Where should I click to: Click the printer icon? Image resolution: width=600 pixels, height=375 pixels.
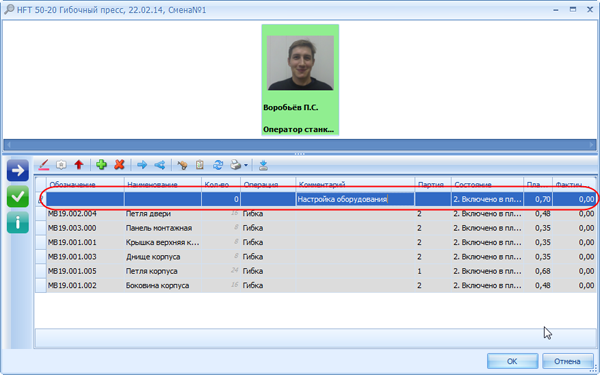click(x=236, y=165)
